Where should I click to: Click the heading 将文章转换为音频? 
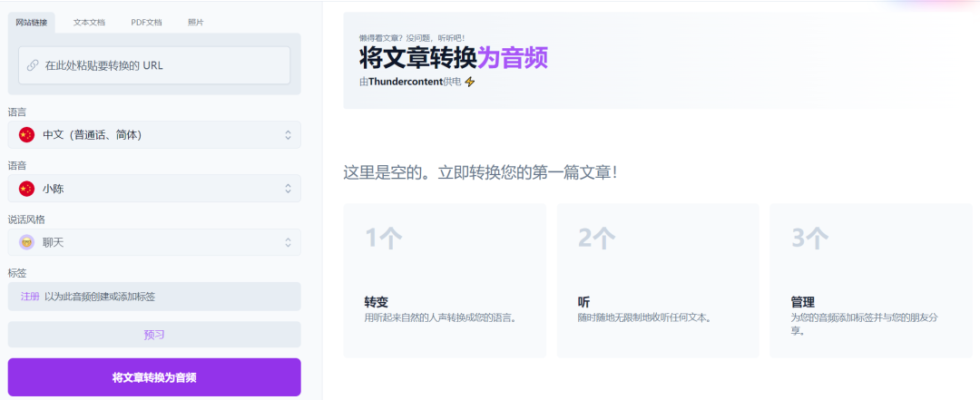click(x=454, y=58)
